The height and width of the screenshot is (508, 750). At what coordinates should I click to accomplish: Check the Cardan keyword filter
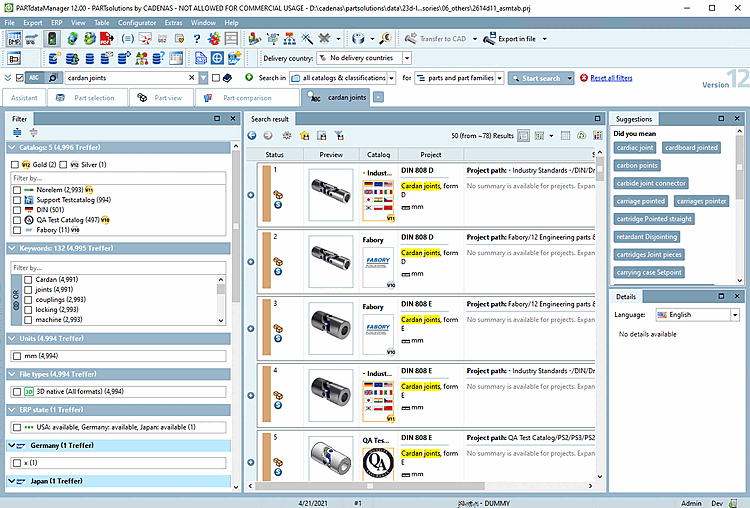(x=28, y=279)
